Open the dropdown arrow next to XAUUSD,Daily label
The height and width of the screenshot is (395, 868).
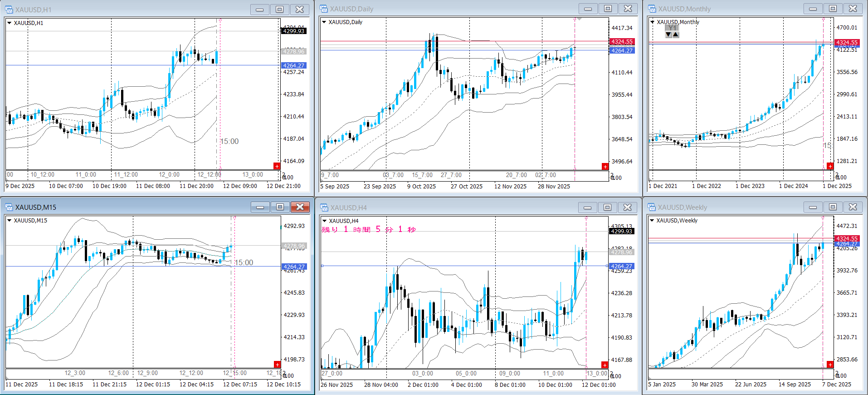click(x=324, y=22)
